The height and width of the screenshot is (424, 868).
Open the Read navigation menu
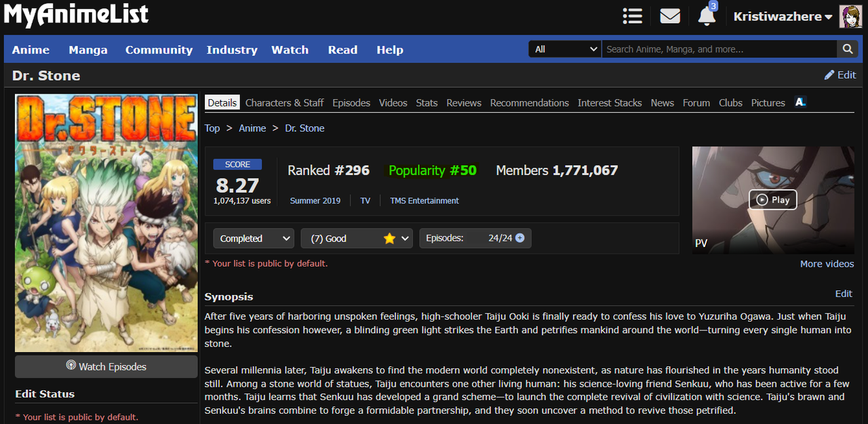pyautogui.click(x=342, y=50)
